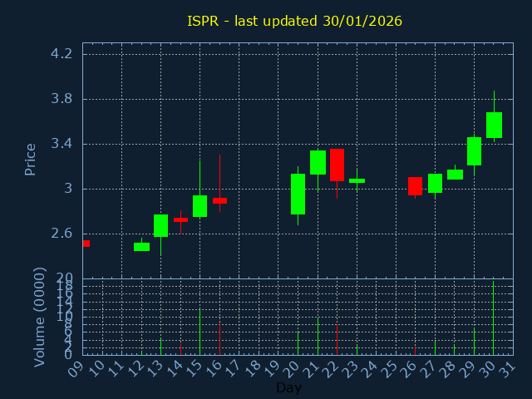This screenshot has height=399, width=532.
Task: Select the red candlestick on day 16
Action: (x=219, y=200)
